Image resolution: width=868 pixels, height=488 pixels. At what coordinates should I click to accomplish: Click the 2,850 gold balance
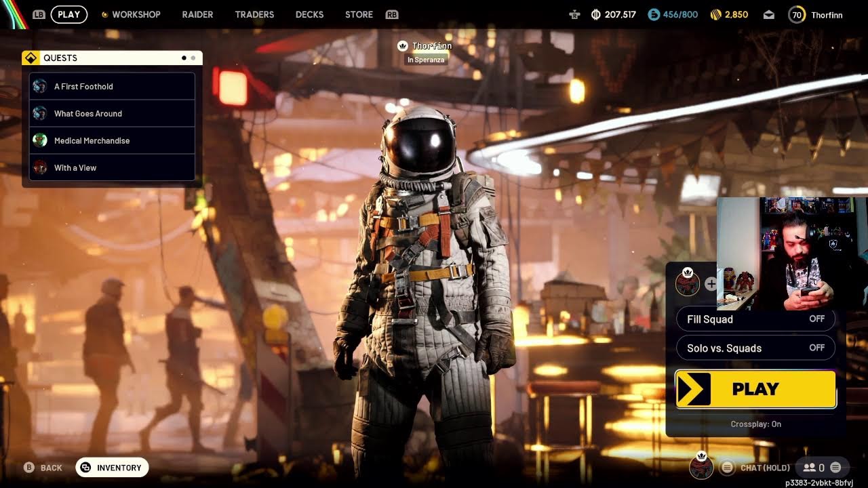pyautogui.click(x=736, y=14)
